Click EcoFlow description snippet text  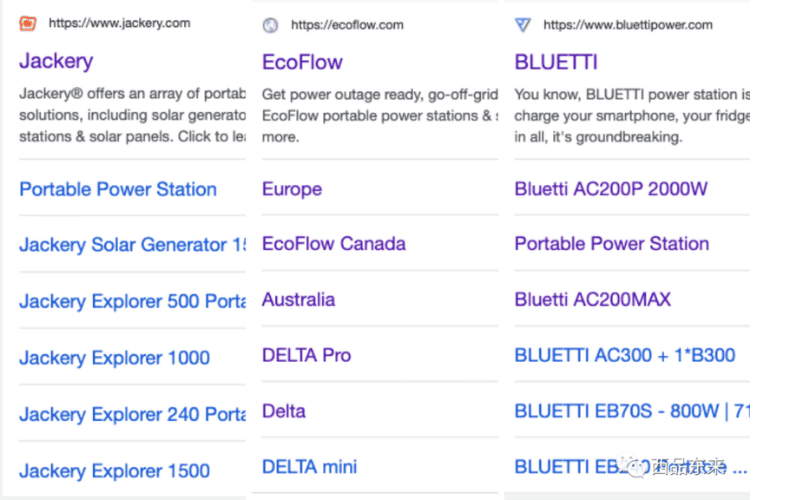380,116
